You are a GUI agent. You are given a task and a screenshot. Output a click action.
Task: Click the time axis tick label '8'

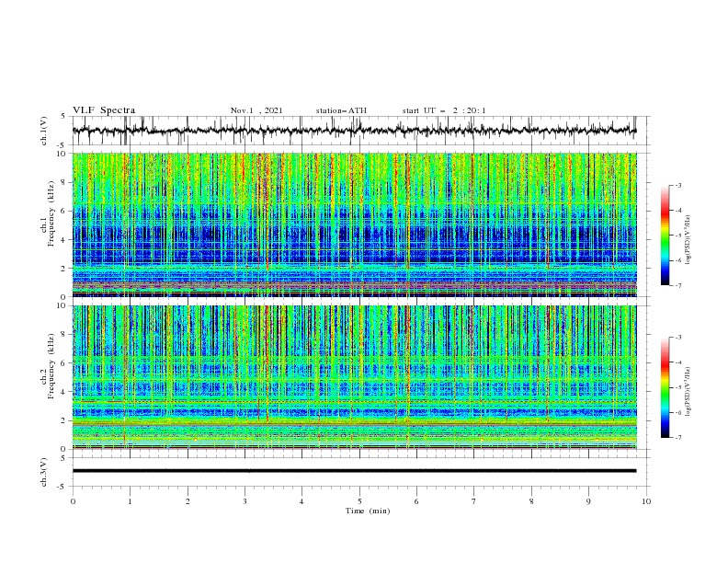point(531,501)
